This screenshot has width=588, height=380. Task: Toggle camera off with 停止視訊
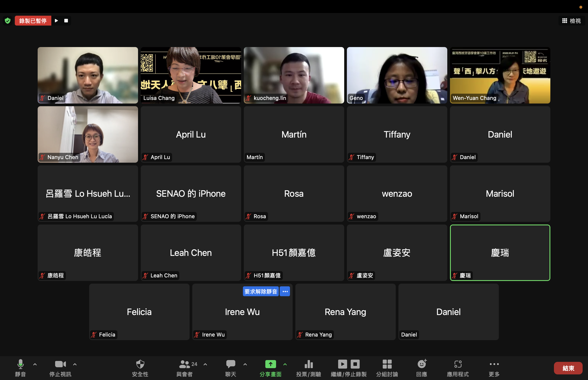coord(60,368)
